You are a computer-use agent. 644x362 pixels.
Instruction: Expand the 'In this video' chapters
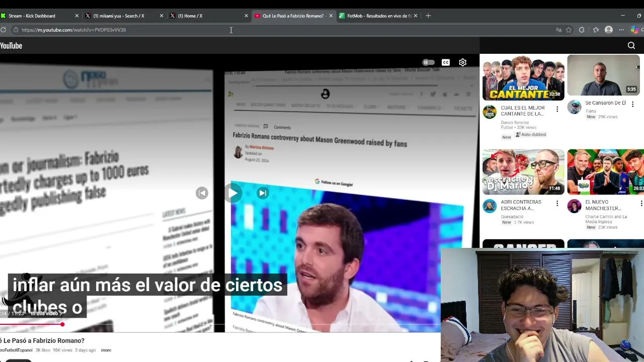pos(46,314)
